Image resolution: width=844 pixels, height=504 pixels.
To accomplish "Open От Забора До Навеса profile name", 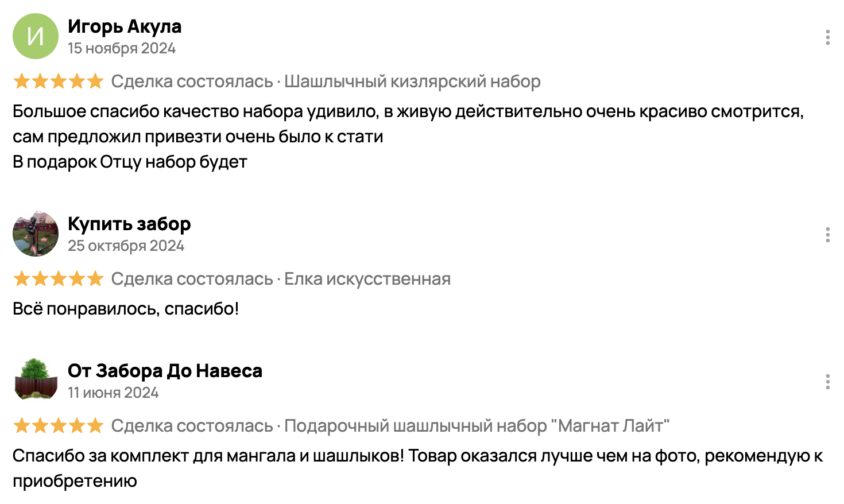I will [x=165, y=371].
